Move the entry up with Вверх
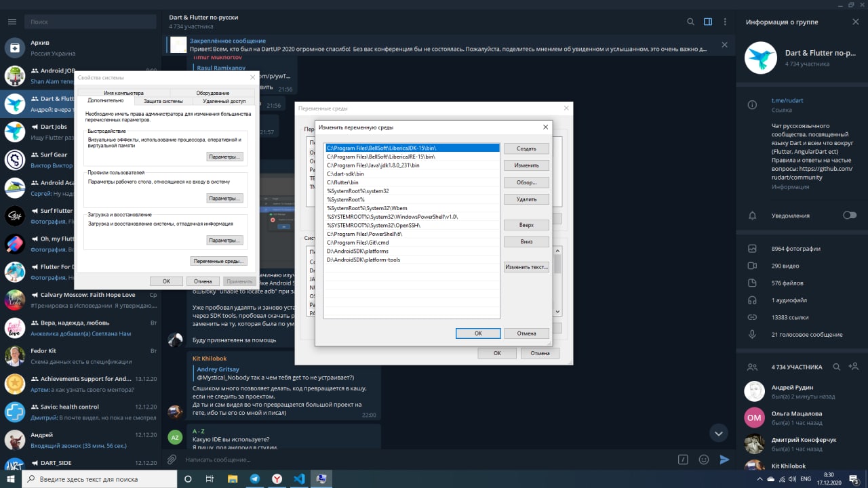The image size is (868, 488). click(526, 225)
